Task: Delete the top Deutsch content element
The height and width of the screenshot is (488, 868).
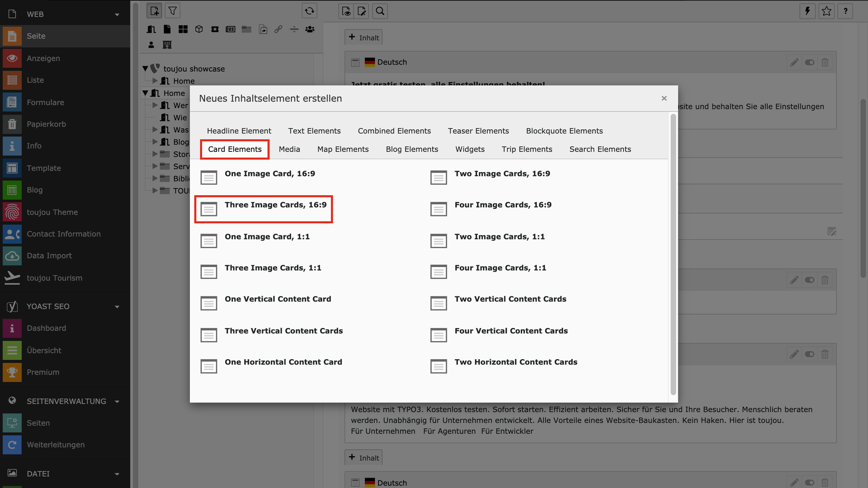Action: 825,62
